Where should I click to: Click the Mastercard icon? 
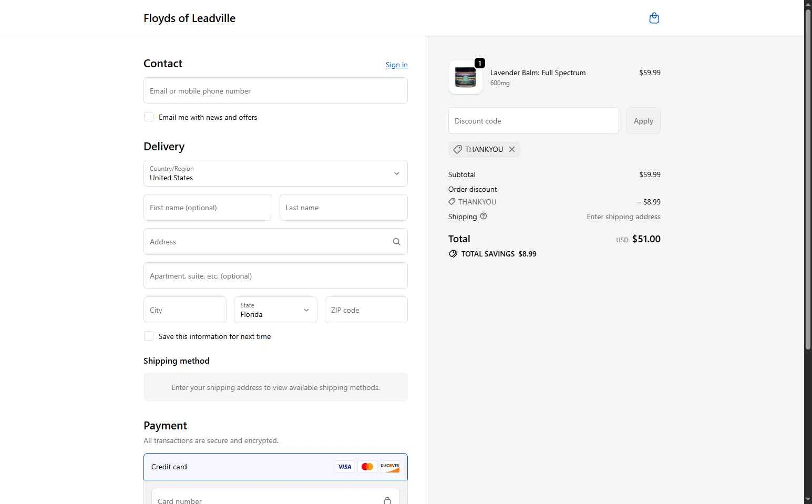point(367,467)
